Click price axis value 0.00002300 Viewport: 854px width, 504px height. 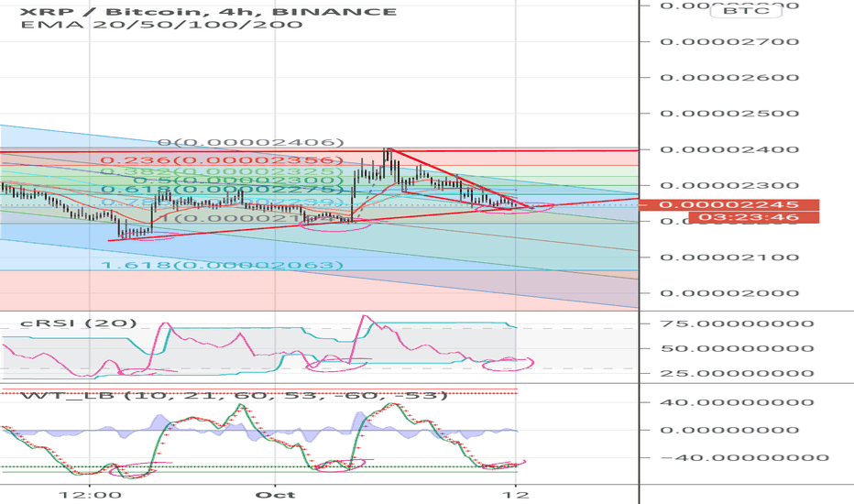[729, 185]
